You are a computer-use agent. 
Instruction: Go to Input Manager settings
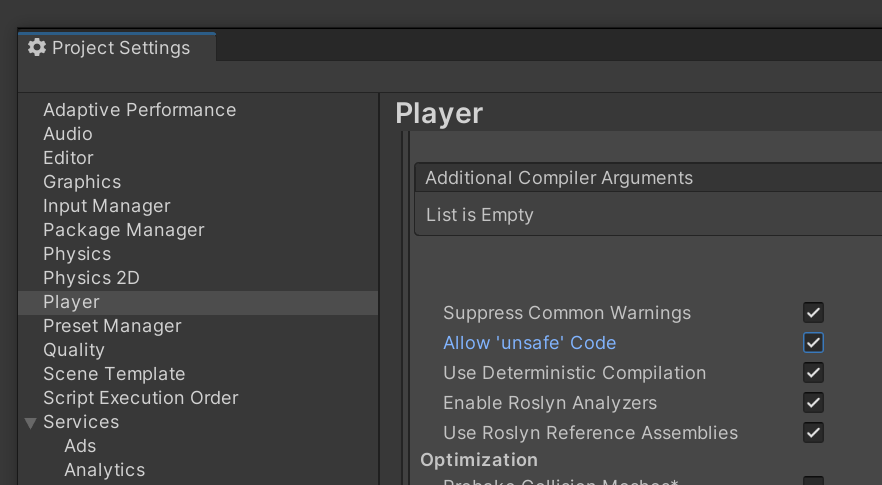[106, 206]
